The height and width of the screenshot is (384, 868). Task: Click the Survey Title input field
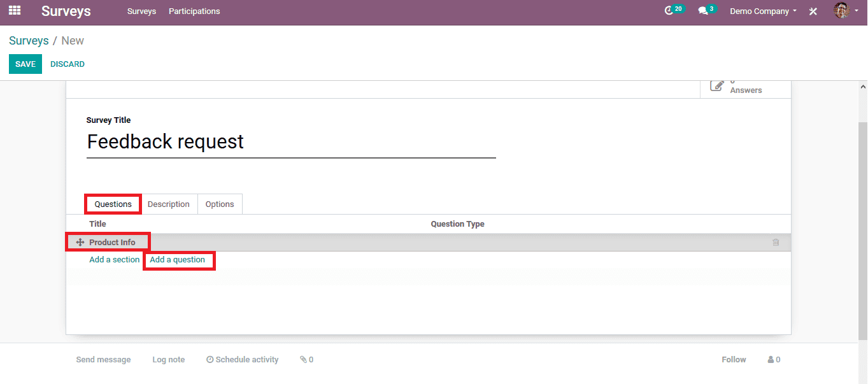[291, 142]
